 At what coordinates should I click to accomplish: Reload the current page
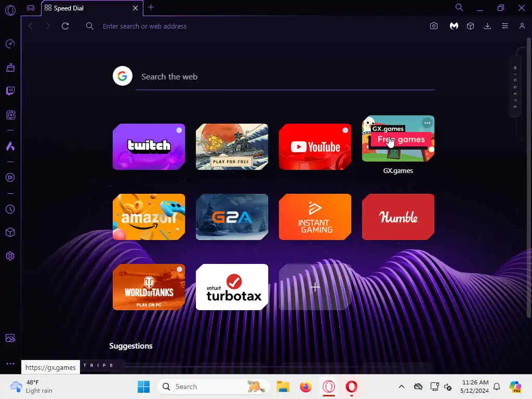[65, 26]
